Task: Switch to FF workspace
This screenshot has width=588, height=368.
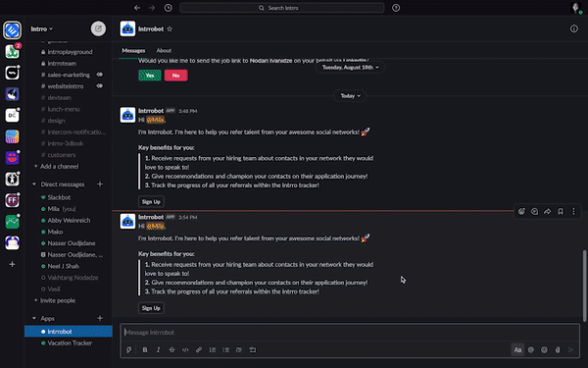Action: point(12,200)
